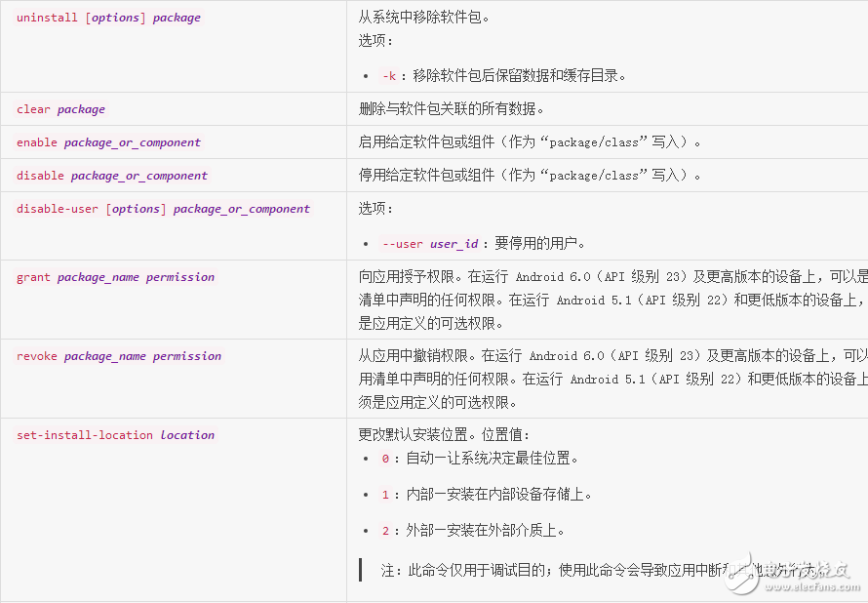
Task: Click the "disable package_or_component" command
Action: [x=112, y=176]
